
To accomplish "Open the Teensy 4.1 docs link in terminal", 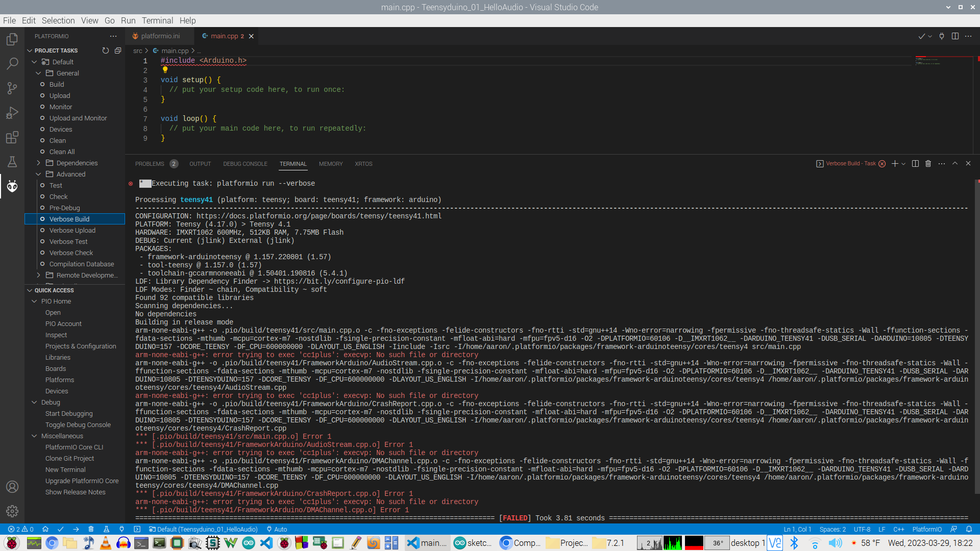I will (319, 216).
